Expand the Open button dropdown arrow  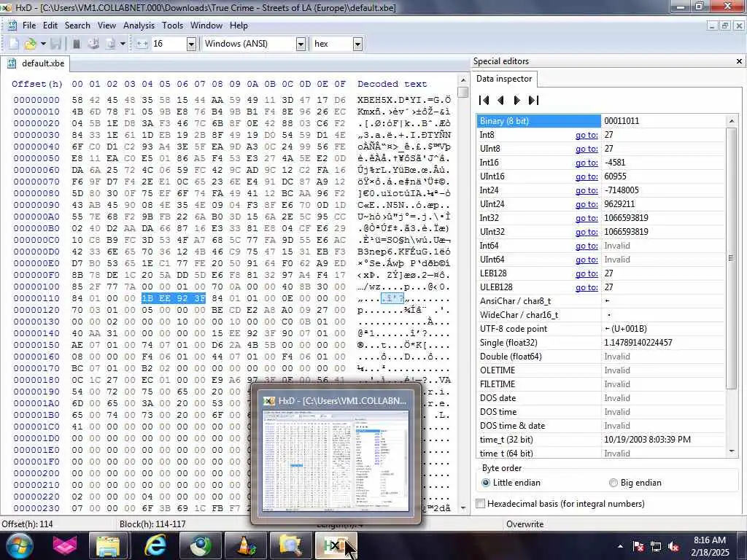(x=43, y=44)
